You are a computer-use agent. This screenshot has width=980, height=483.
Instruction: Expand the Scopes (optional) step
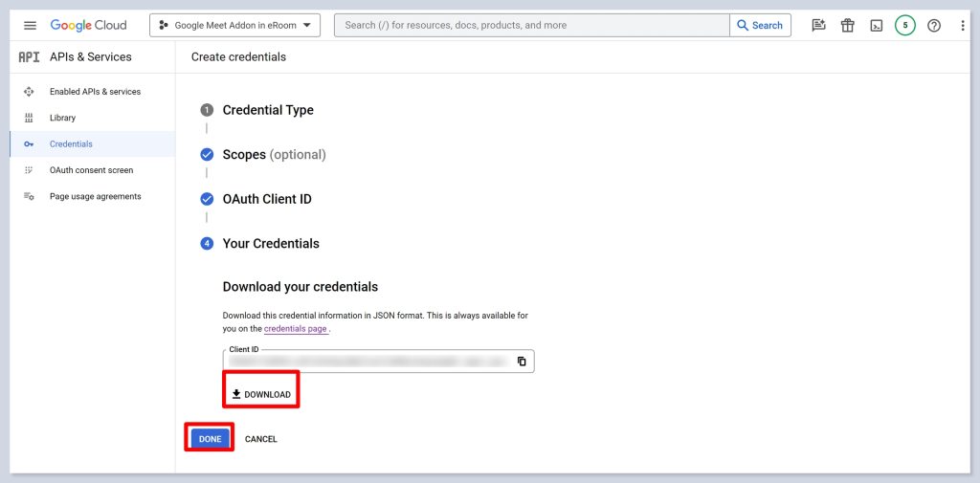tap(274, 155)
